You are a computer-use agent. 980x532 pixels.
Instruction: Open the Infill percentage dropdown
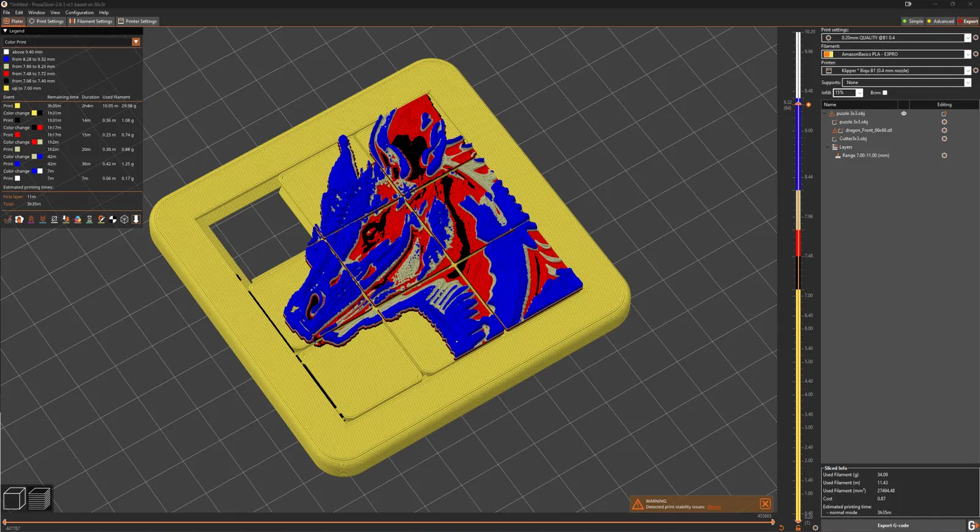(x=859, y=93)
